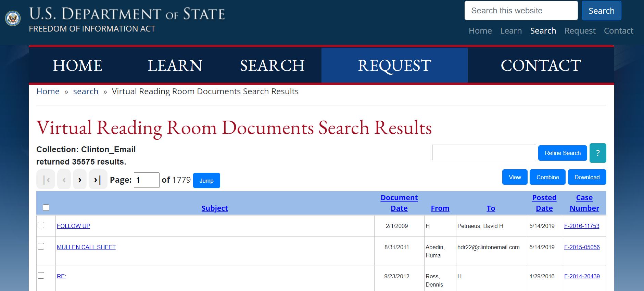644x291 pixels.
Task: Click the View button
Action: 515,177
